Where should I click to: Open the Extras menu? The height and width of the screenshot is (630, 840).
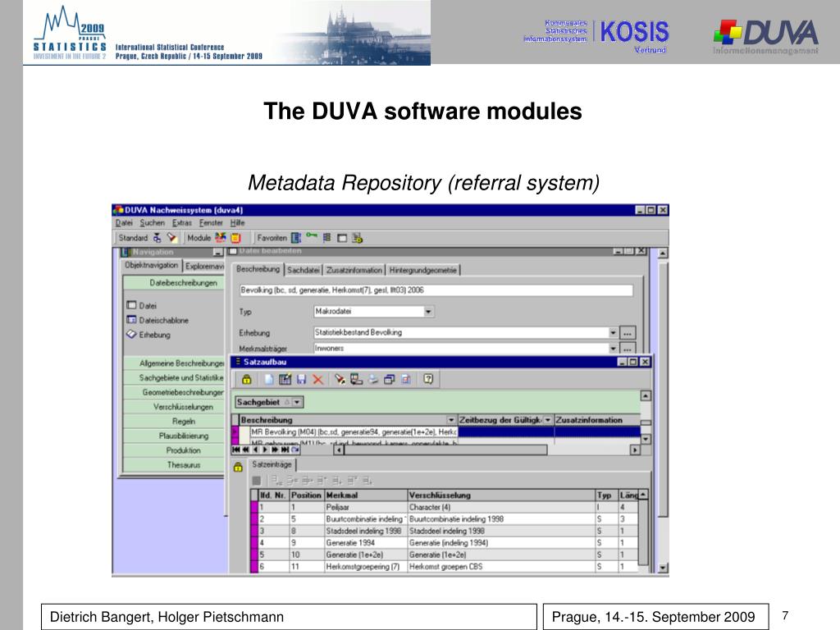click(182, 222)
